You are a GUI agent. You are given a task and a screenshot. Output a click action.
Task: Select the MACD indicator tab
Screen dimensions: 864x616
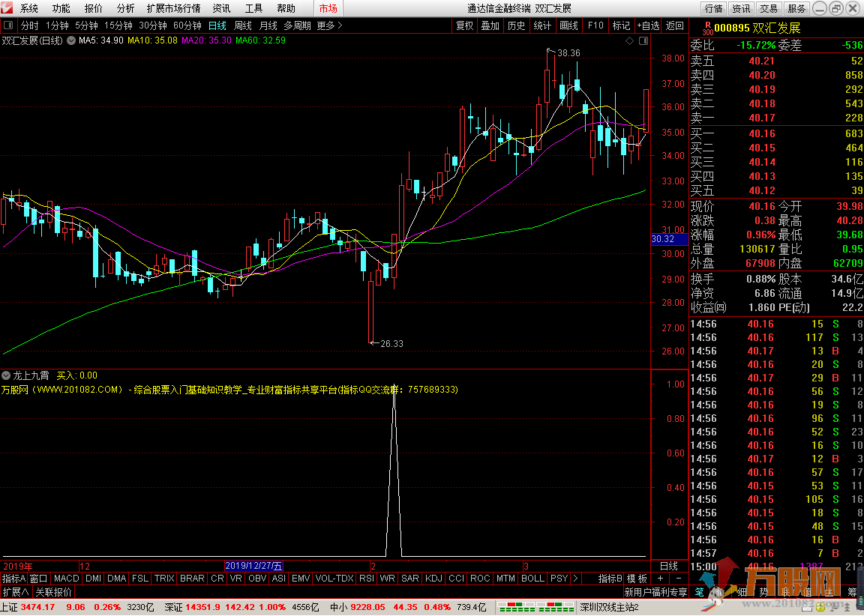[x=67, y=578]
